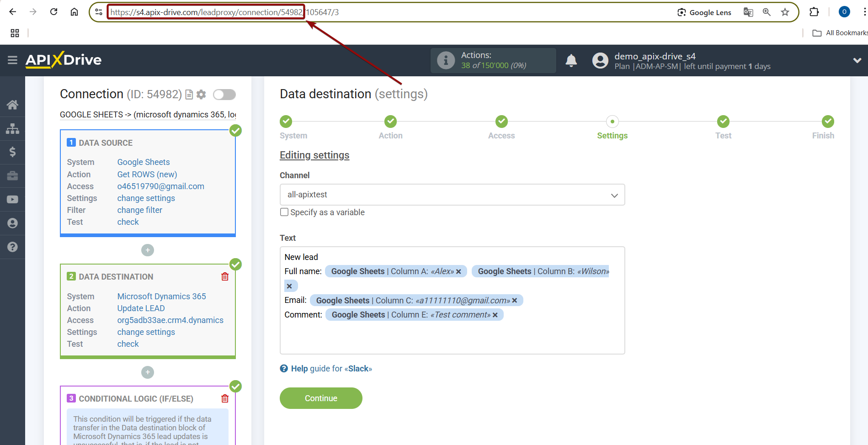Go to the System step
This screenshot has width=868, height=445.
[x=286, y=122]
